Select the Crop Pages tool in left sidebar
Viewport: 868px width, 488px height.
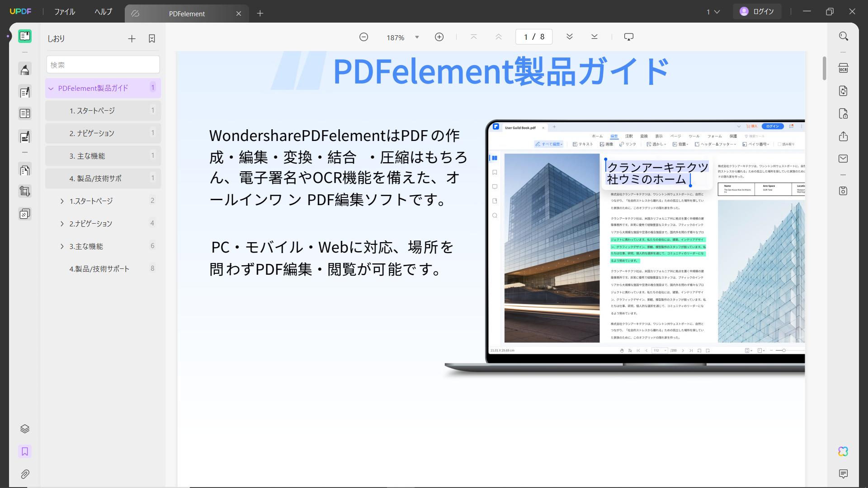[x=25, y=191]
